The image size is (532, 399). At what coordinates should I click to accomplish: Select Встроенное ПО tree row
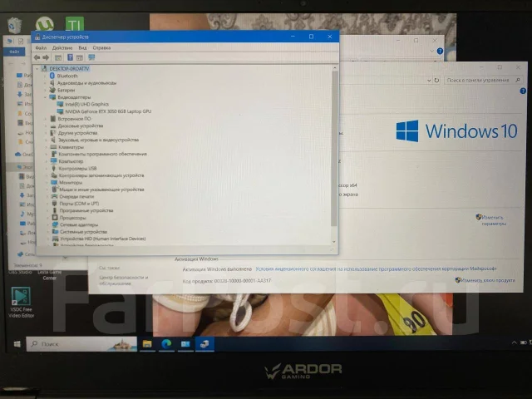point(74,119)
